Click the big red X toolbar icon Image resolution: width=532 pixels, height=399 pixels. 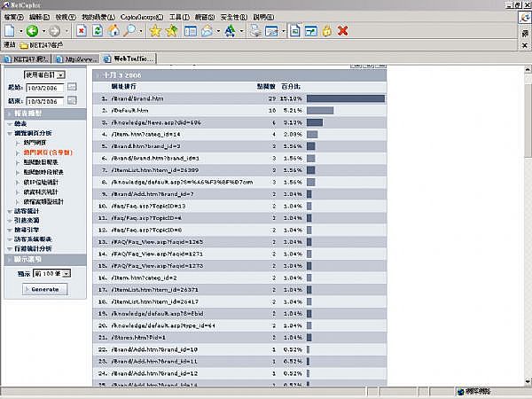tap(342, 31)
